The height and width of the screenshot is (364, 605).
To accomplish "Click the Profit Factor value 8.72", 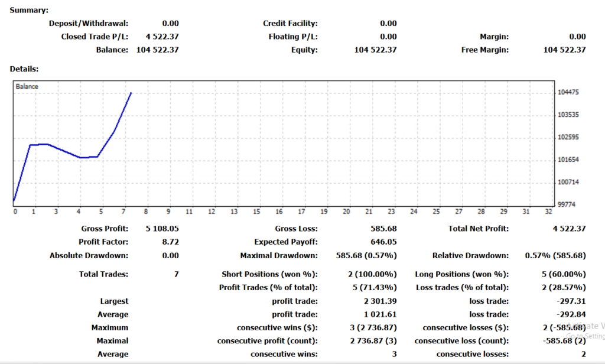I will 170,242.
